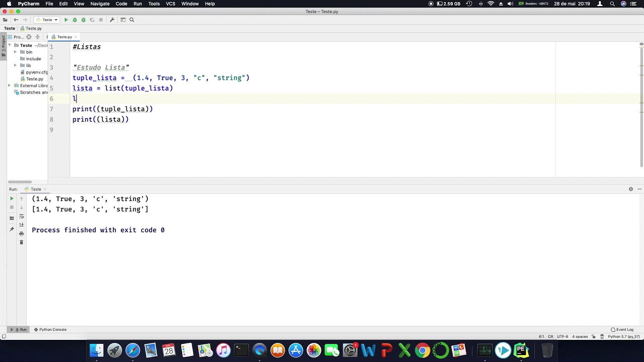Click Collapse All icon in Project panel
Image resolution: width=644 pixels, height=362 pixels.
pos(37,37)
